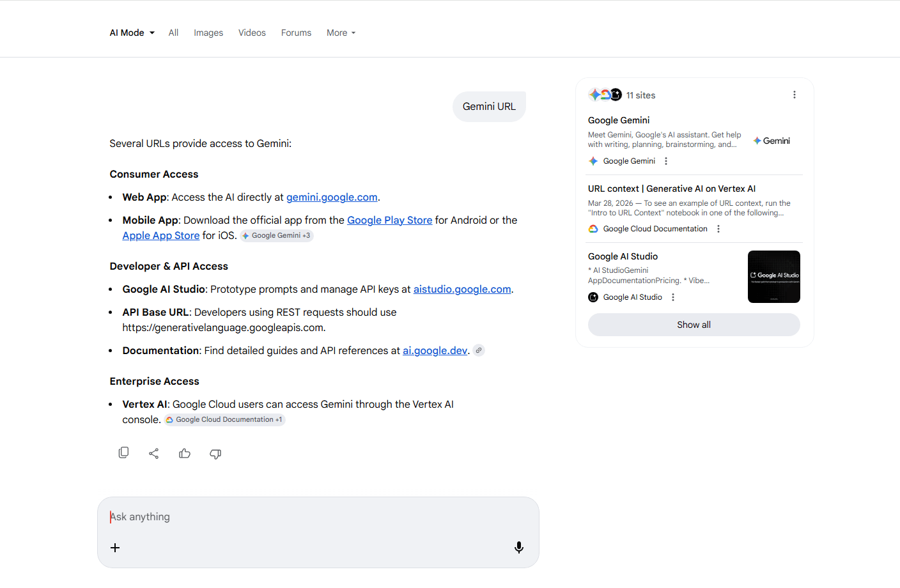This screenshot has height=588, width=900.
Task: Open options menu for 11 sites panel
Action: click(x=795, y=95)
